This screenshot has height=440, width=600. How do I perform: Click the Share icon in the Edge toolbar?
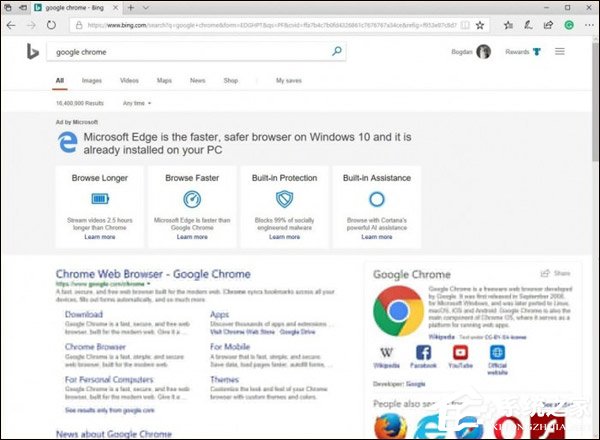tap(548, 25)
